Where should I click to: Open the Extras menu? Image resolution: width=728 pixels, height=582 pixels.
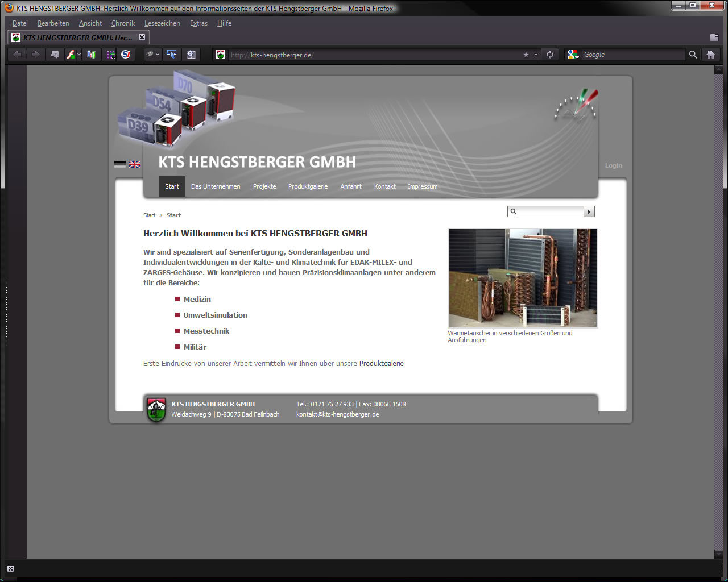click(x=198, y=23)
